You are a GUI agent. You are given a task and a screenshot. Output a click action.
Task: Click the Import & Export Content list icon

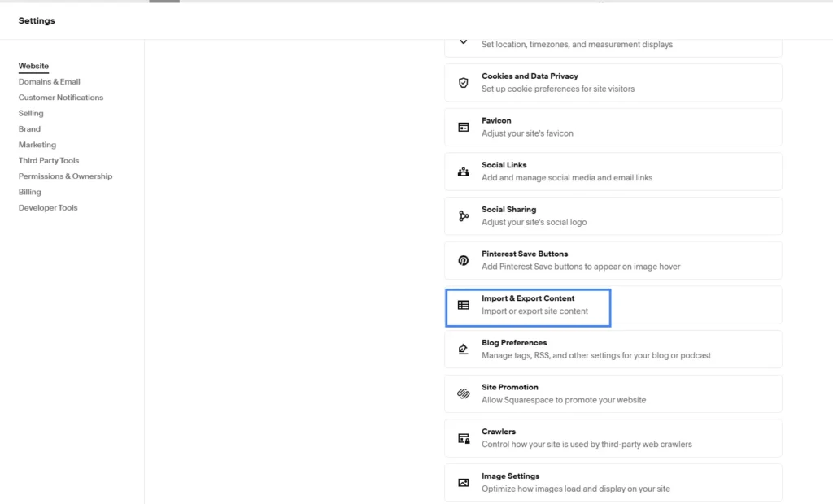[463, 305]
